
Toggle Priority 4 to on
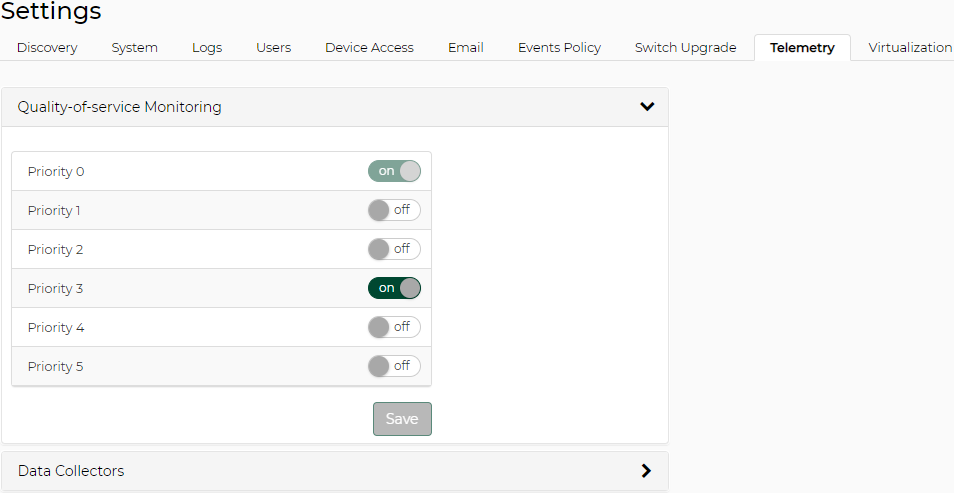tap(394, 327)
